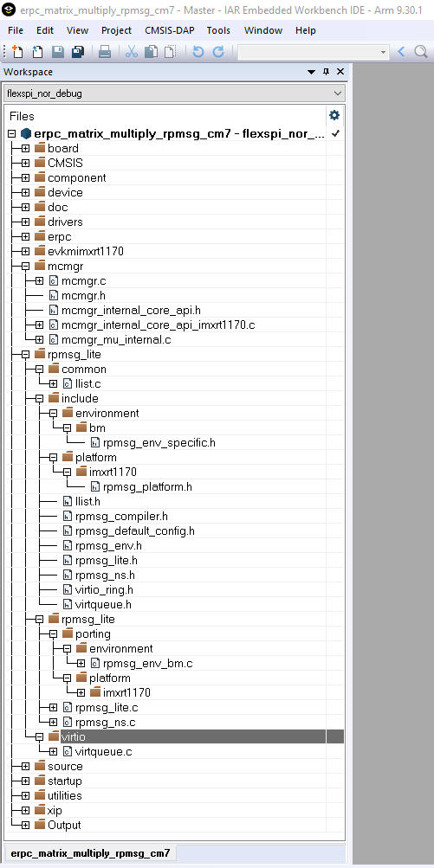Open the Project menu

[116, 30]
